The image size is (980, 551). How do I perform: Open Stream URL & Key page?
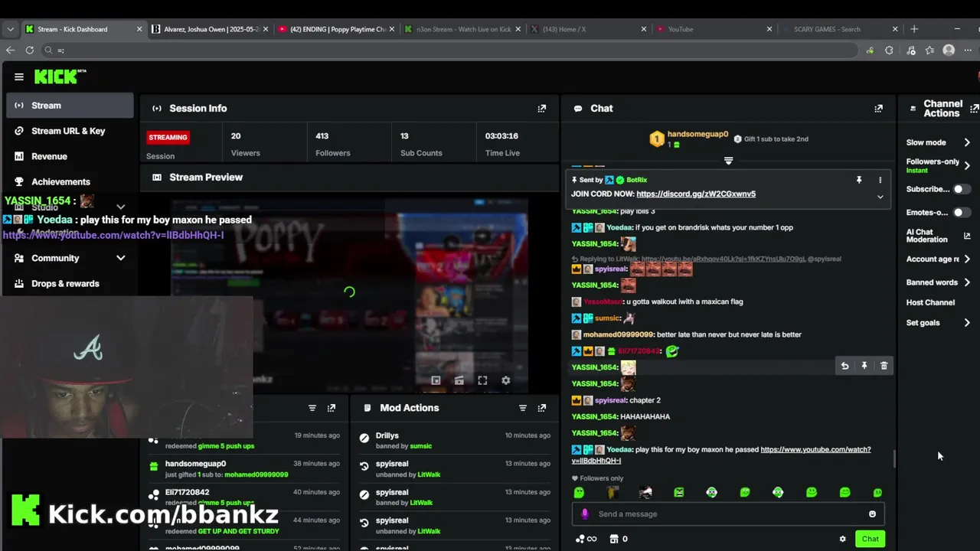pos(70,131)
